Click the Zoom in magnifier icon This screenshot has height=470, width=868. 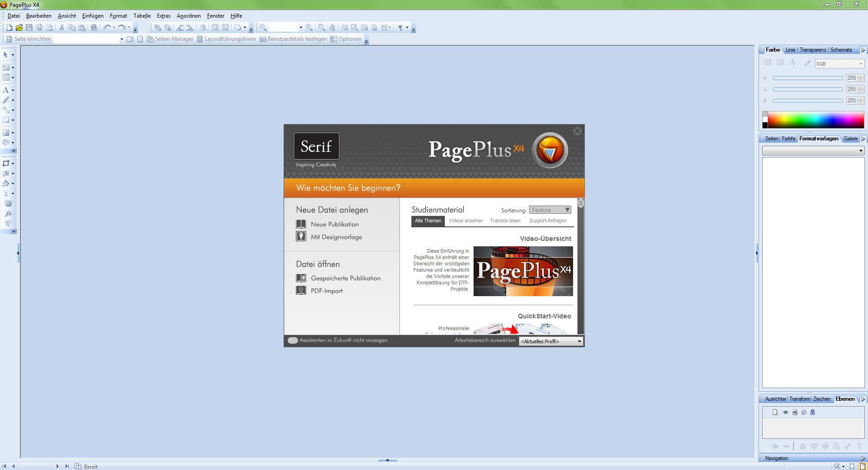click(309, 28)
